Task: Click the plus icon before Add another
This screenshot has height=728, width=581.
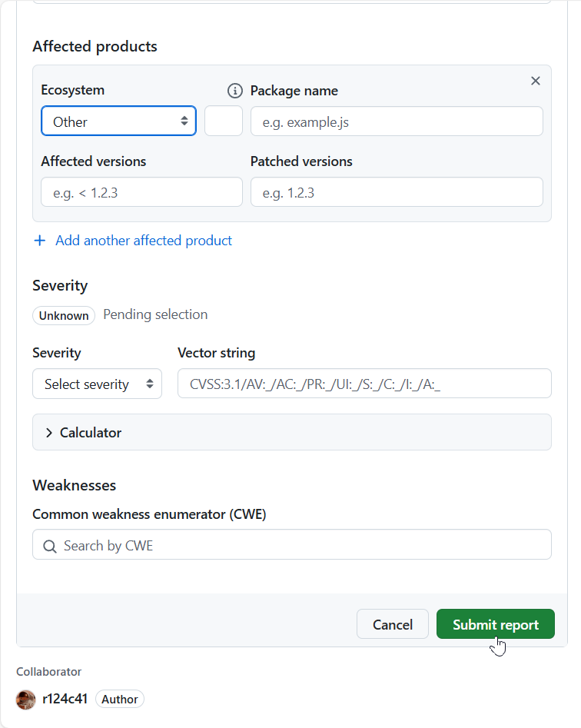Action: [40, 241]
